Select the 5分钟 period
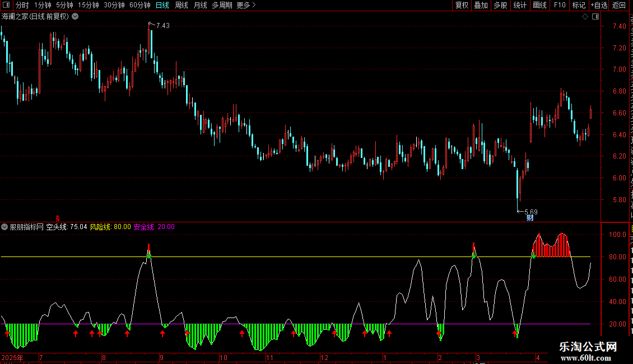This screenshot has width=633, height=364. 64,5
